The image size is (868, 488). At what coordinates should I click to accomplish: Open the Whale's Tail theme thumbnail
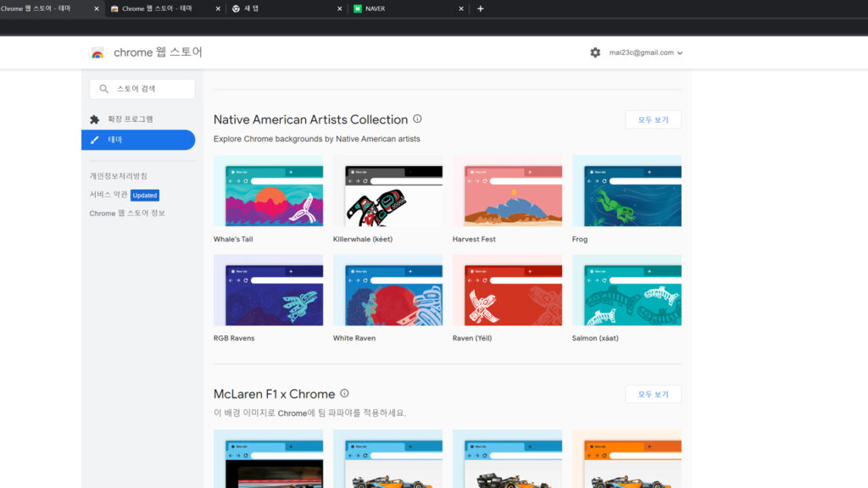(269, 191)
